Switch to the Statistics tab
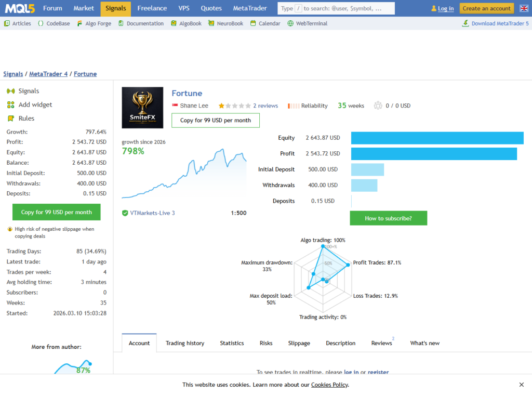 232,343
